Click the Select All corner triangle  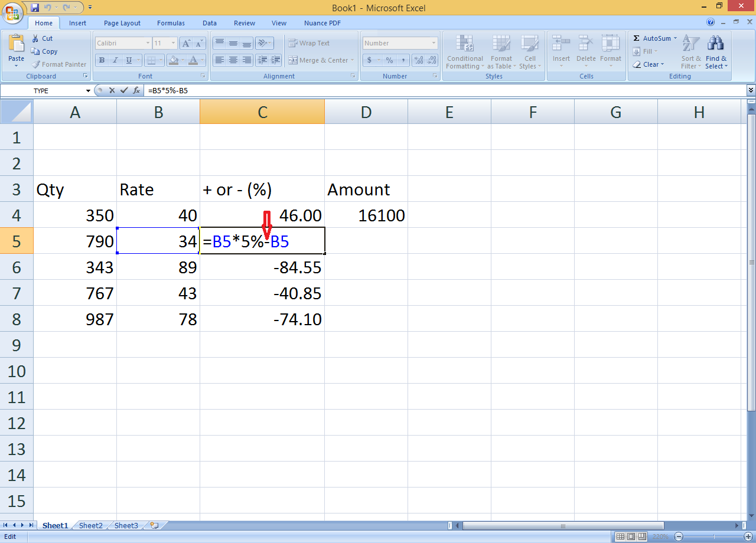coord(17,112)
